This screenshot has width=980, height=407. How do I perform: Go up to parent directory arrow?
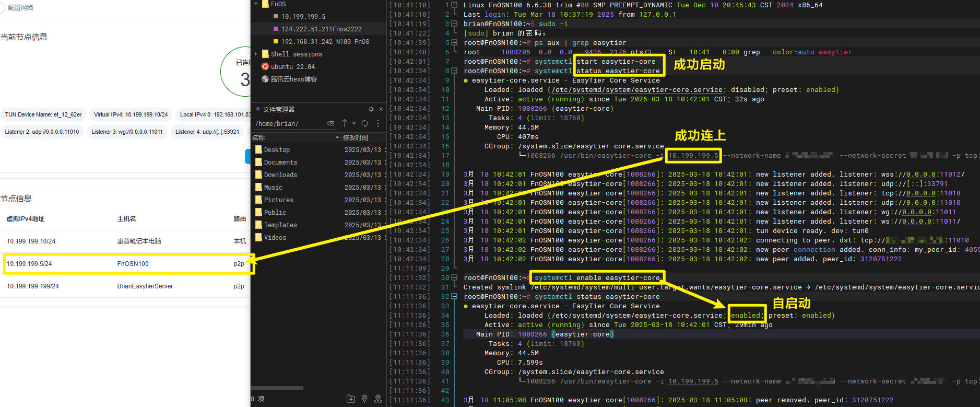pos(345,123)
